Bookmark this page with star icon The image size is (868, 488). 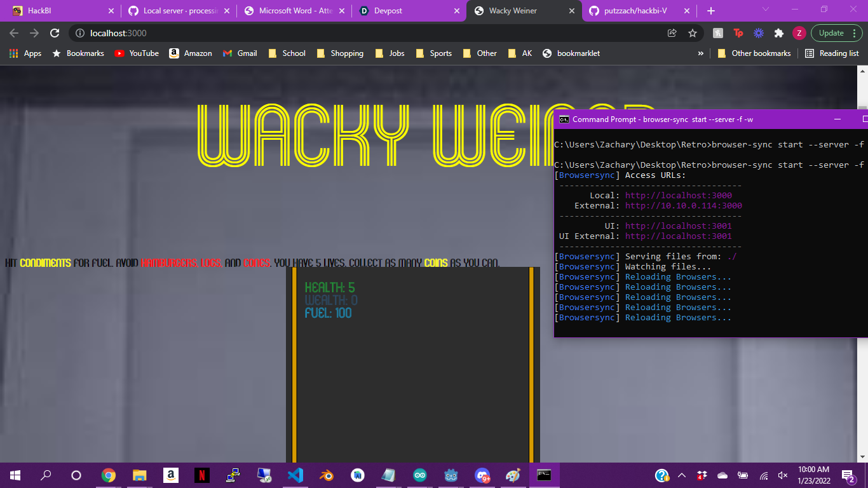(x=693, y=33)
